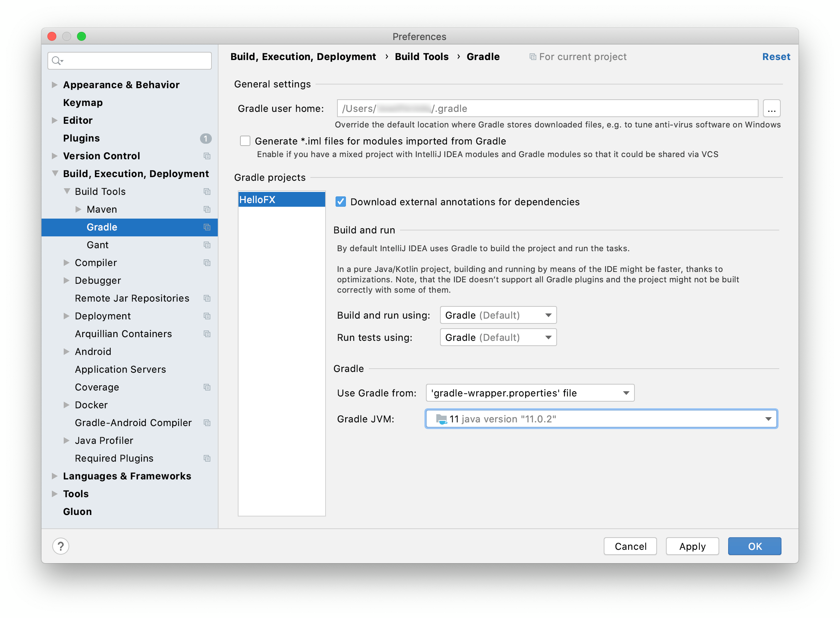
Task: Click the help question mark icon
Action: coord(61,546)
